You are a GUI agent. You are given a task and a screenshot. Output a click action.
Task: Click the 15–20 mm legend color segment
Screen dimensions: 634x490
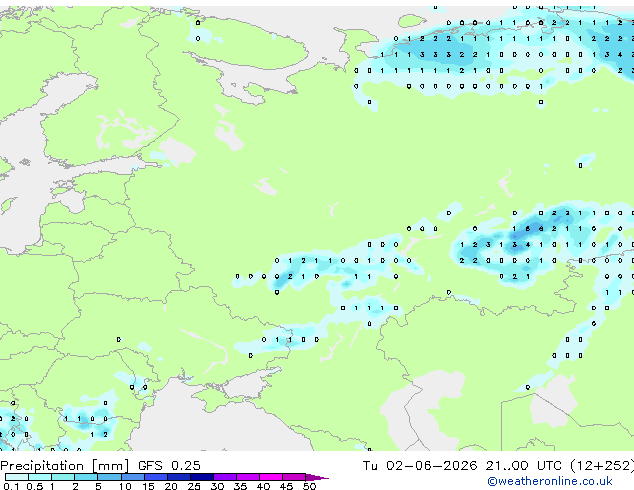coord(155,477)
